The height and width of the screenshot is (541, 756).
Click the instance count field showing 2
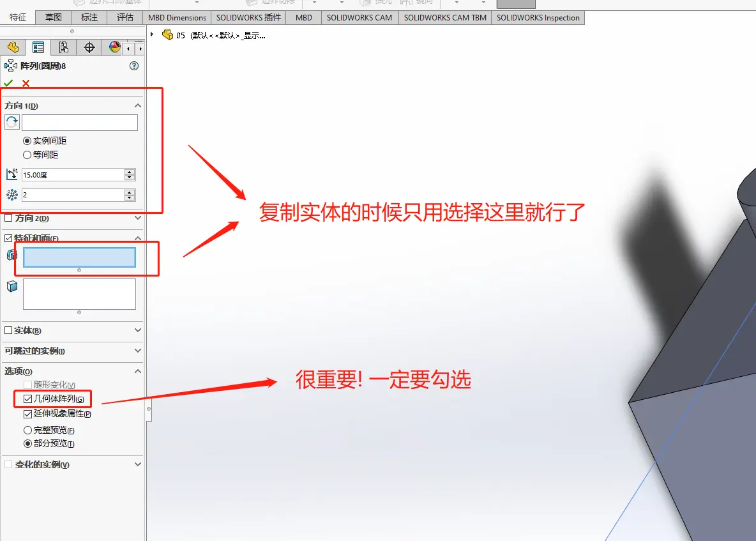tap(73, 195)
